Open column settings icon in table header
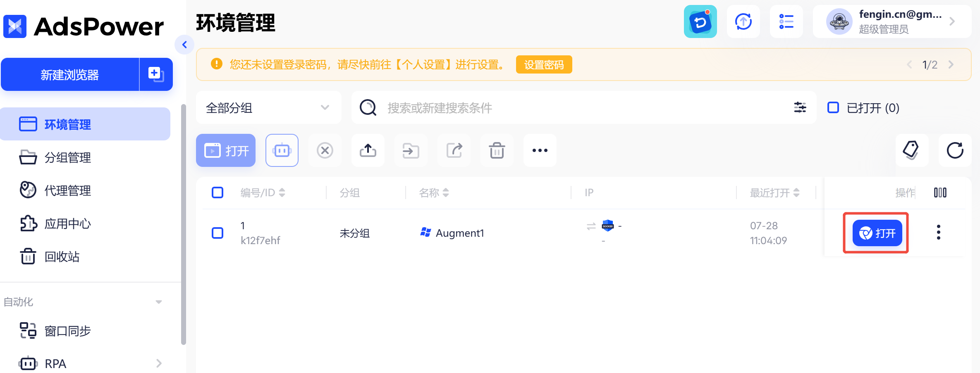The width and height of the screenshot is (980, 373). tap(940, 192)
